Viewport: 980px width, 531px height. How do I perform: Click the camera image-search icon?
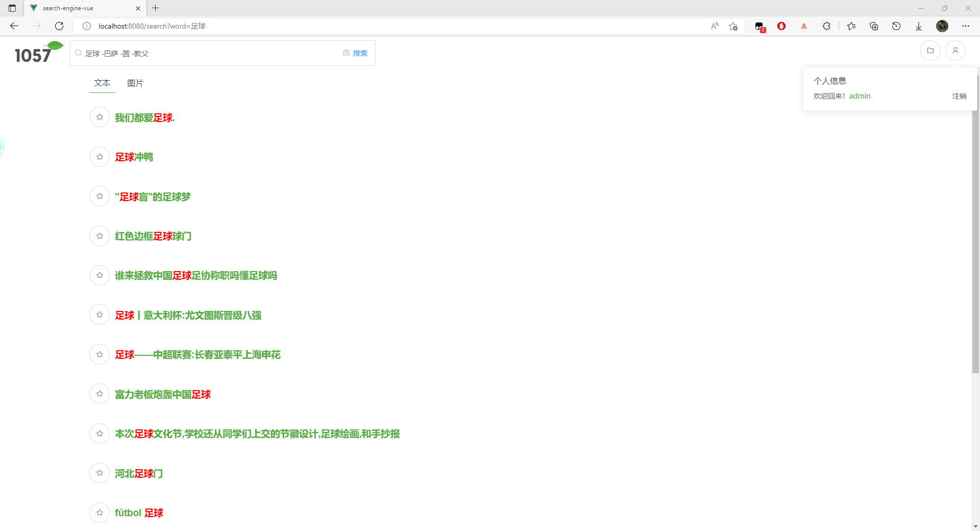pos(346,53)
